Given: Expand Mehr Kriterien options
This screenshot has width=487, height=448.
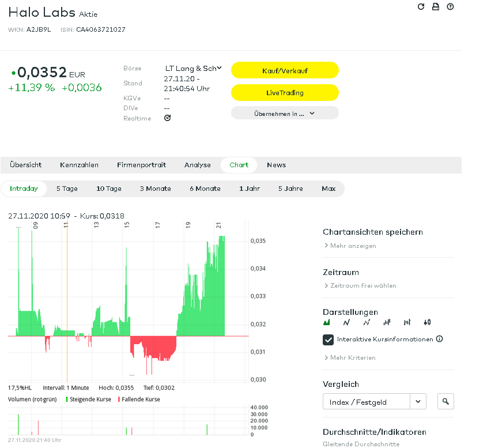Looking at the screenshot, I should click(x=353, y=357).
